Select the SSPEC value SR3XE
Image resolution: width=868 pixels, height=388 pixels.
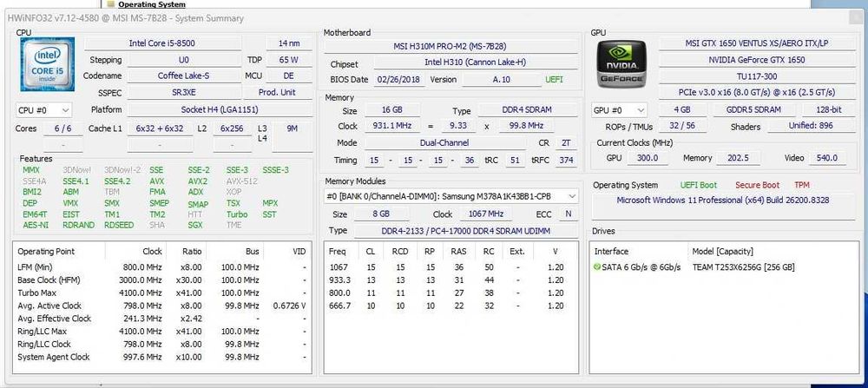coord(184,92)
